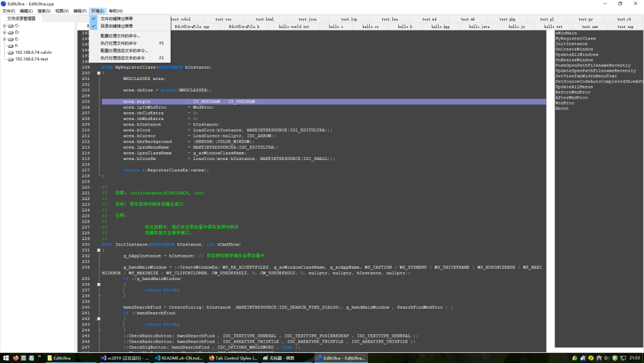Switch to README.zh-CN.md taskbar window
Image resolution: width=644 pixels, height=363 pixels.
pos(179,358)
